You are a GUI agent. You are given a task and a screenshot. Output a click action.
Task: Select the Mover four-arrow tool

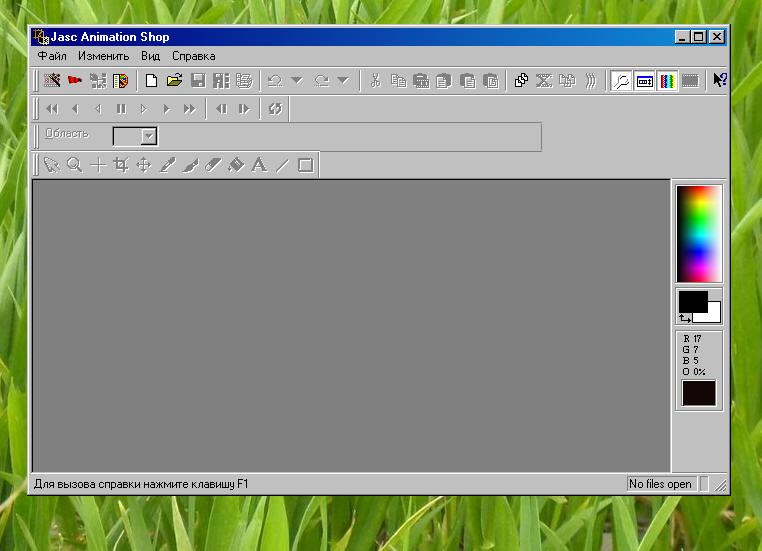pyautogui.click(x=144, y=165)
